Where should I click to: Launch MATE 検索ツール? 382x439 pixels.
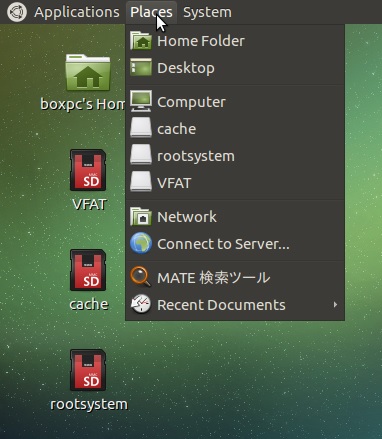pyautogui.click(x=235, y=278)
